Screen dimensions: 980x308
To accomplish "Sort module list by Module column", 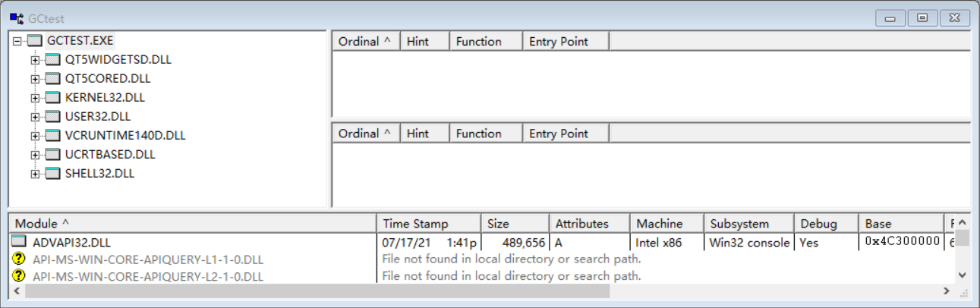I will (192, 224).
